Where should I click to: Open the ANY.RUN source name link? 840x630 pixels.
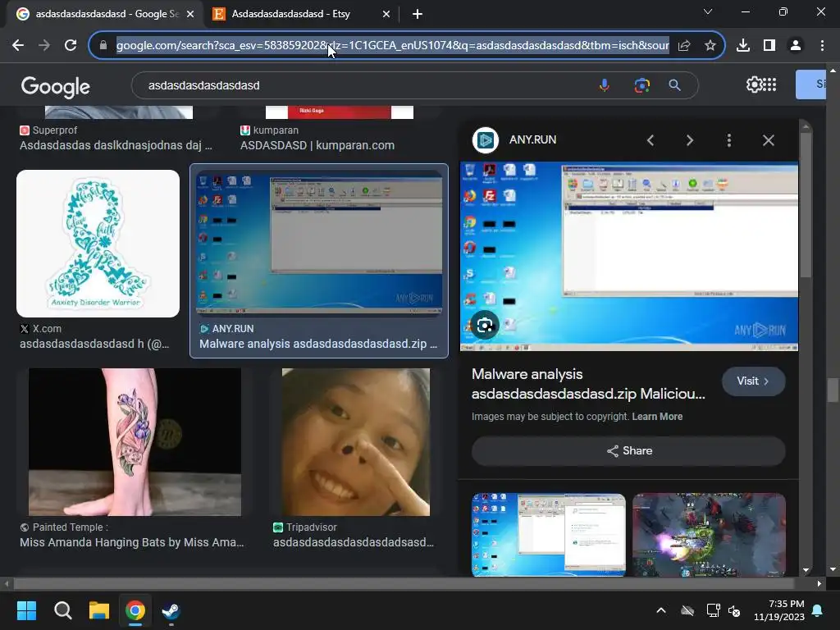point(532,139)
